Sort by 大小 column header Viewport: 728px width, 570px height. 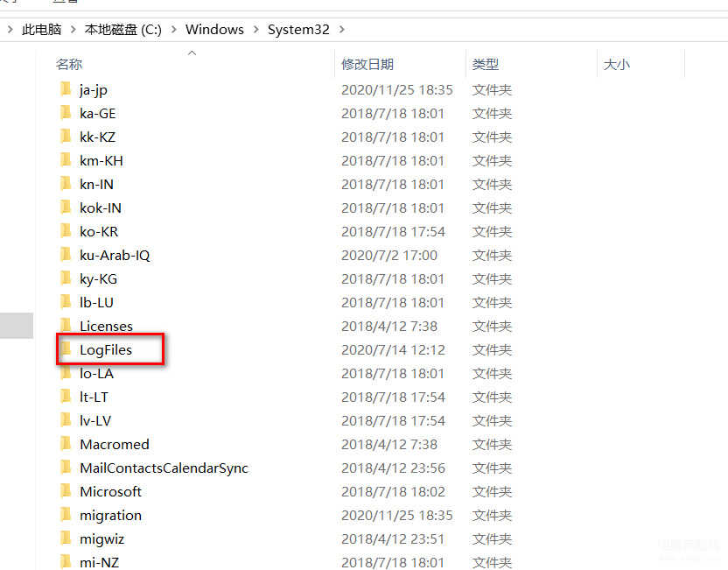pyautogui.click(x=617, y=64)
